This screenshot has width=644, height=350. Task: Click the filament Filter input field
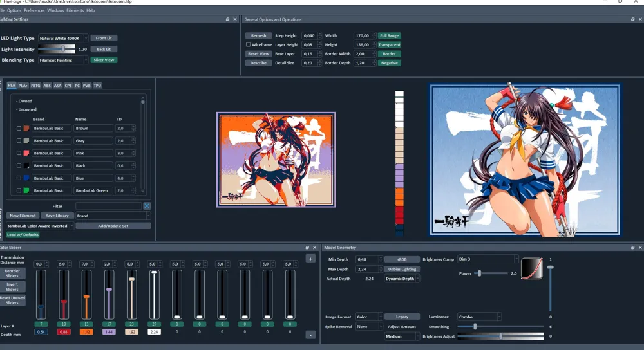pos(109,206)
